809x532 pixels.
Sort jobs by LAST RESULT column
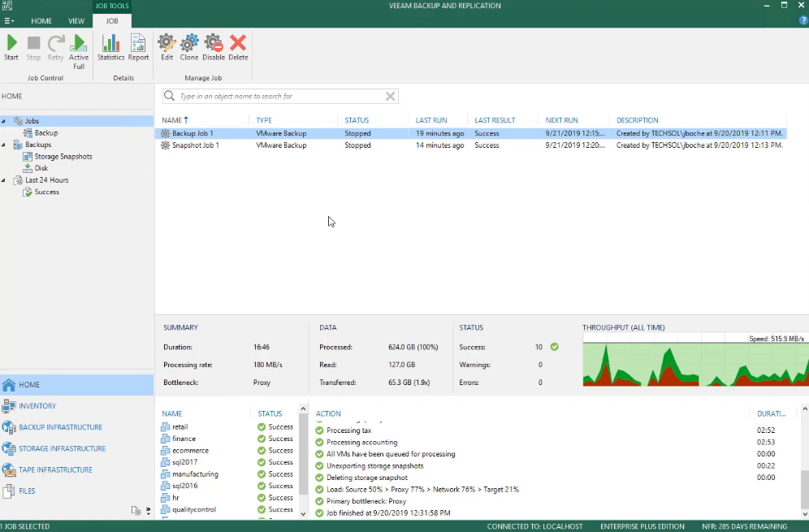click(495, 120)
